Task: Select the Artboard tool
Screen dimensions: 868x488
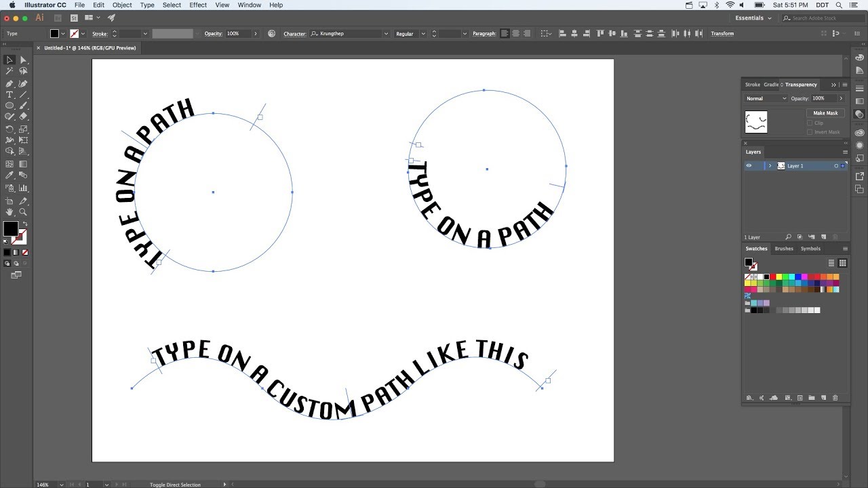Action: click(9, 201)
